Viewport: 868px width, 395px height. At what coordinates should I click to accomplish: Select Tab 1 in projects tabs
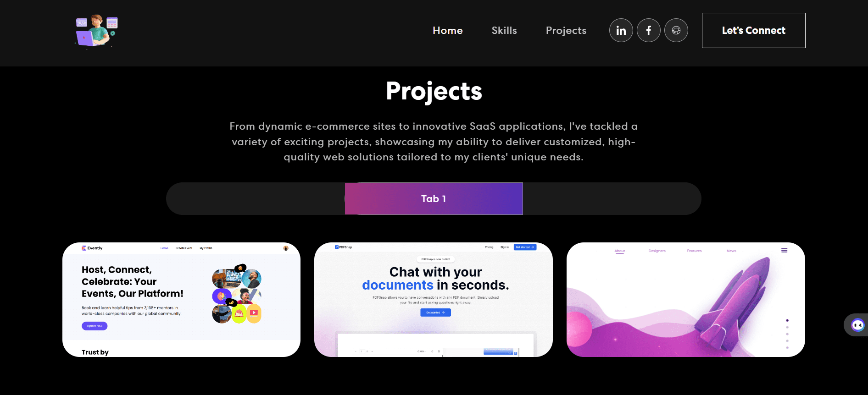(434, 198)
